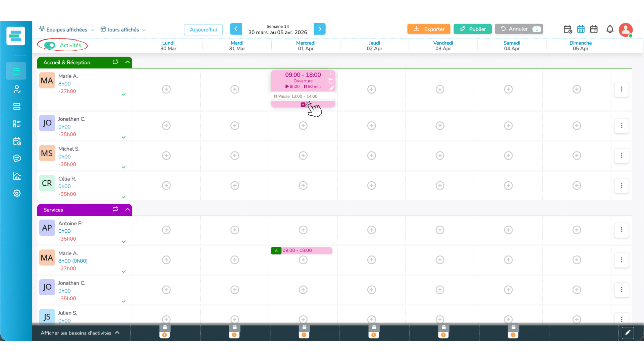Open the user profile avatar
The height and width of the screenshot is (362, 644).
(x=626, y=30)
